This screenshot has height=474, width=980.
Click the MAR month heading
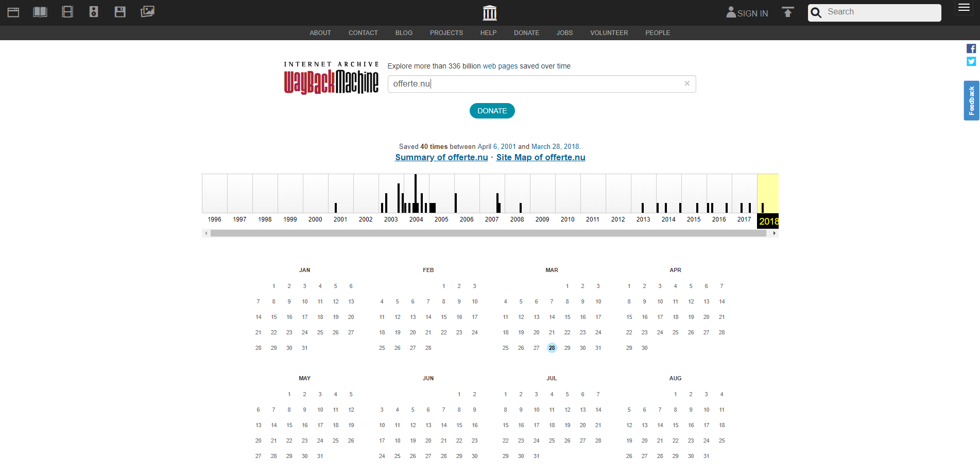(x=552, y=270)
